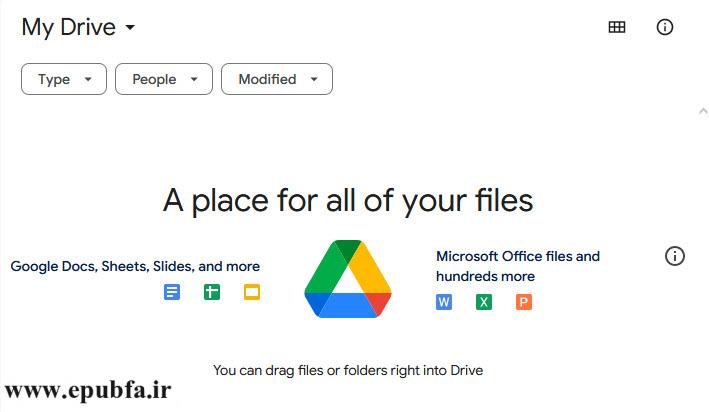Click the My Drive title
This screenshot has height=412, width=709.
pyautogui.click(x=69, y=28)
